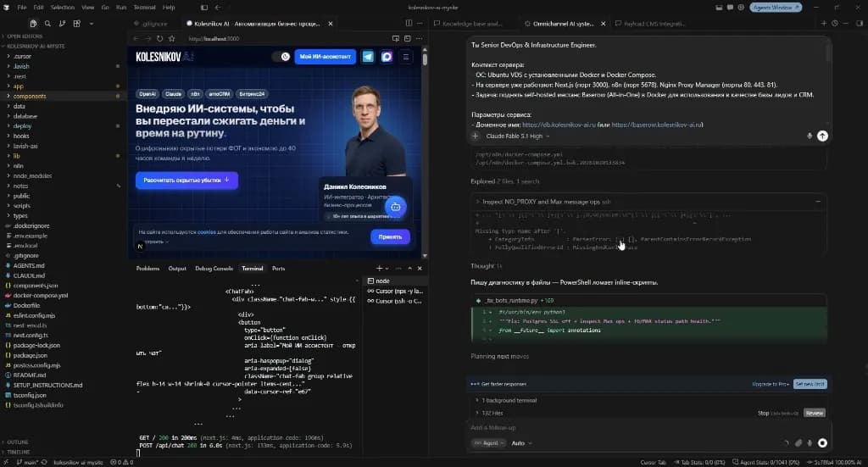Close the Kolesnikov AI browser preview tab
This screenshot has height=467, width=868.
(x=331, y=24)
